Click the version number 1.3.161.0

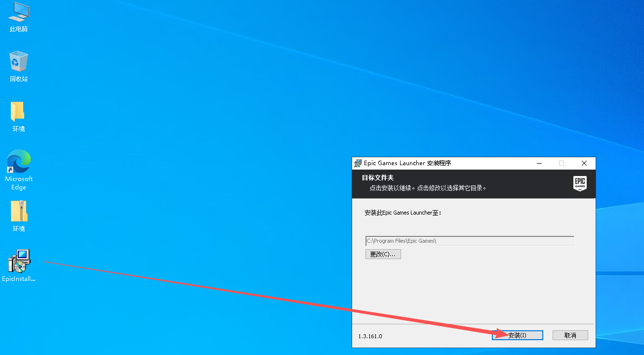click(370, 336)
